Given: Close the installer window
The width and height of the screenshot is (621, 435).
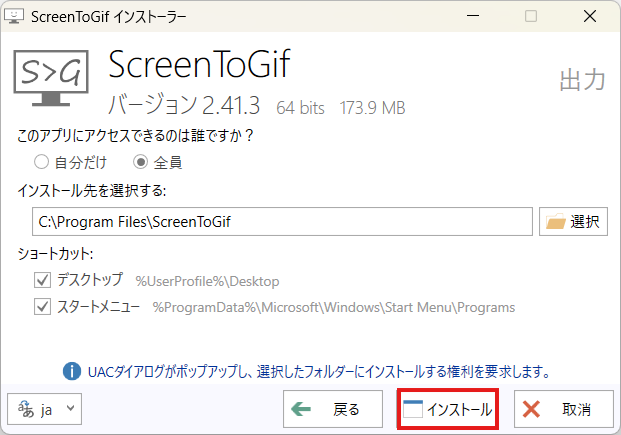Looking at the screenshot, I should (x=590, y=16).
